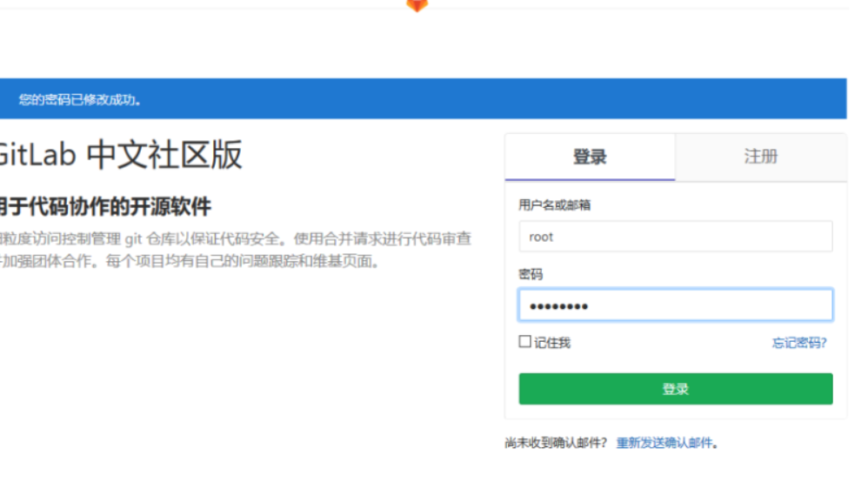Click the GitLab 中文社区版 heading
The width and height of the screenshot is (868, 489).
(x=120, y=155)
